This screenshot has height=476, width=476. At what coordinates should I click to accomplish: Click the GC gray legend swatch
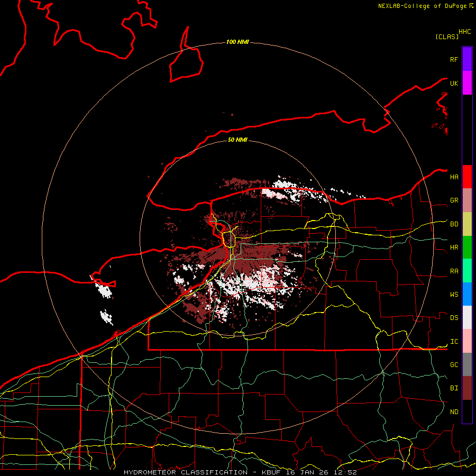[x=467, y=364]
